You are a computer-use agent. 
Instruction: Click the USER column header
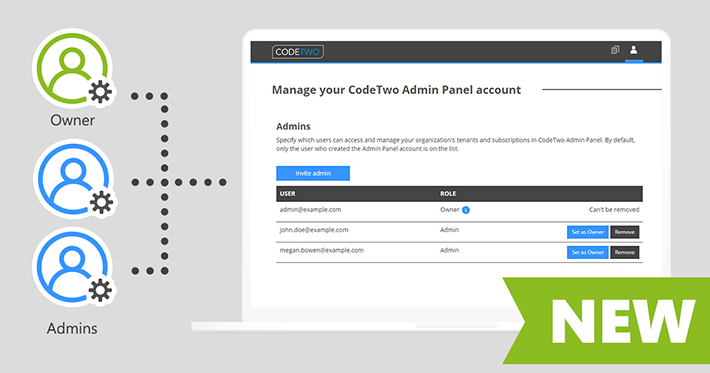pos(288,194)
